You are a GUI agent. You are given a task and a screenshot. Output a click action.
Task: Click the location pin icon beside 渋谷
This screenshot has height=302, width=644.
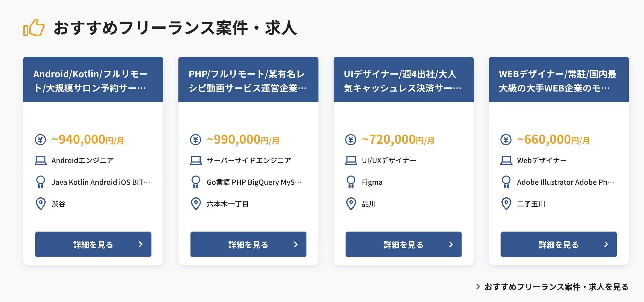point(41,204)
